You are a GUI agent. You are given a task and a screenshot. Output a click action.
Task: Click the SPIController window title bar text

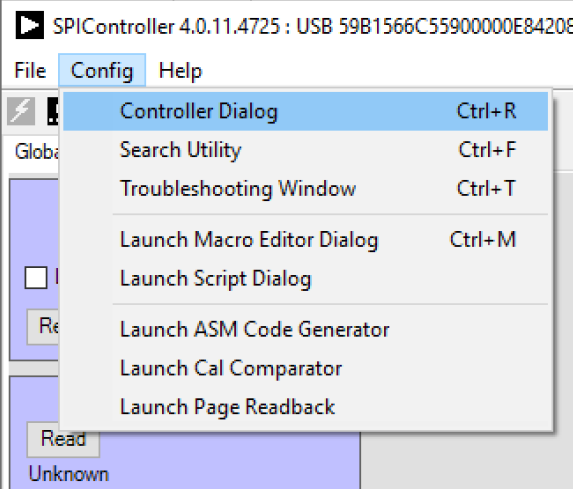[312, 26]
